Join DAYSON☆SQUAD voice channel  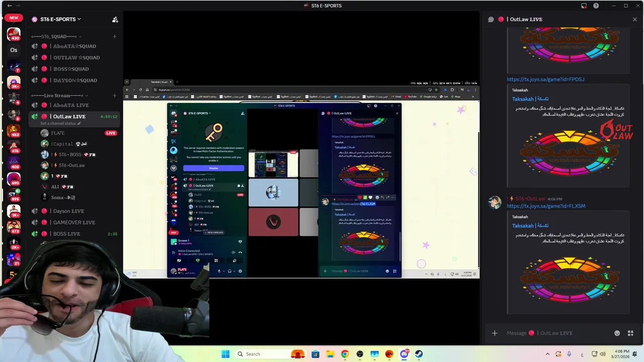pos(74,80)
